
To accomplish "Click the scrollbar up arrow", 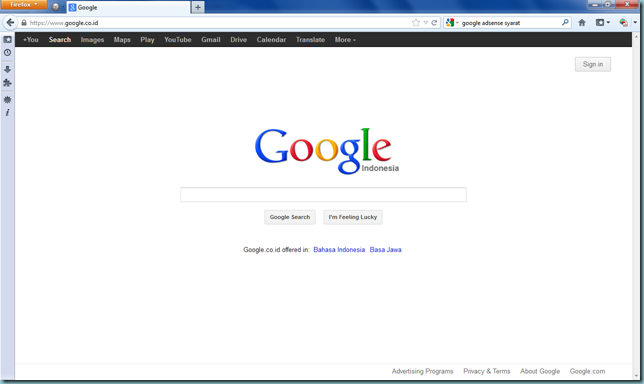I will pyautogui.click(x=637, y=37).
